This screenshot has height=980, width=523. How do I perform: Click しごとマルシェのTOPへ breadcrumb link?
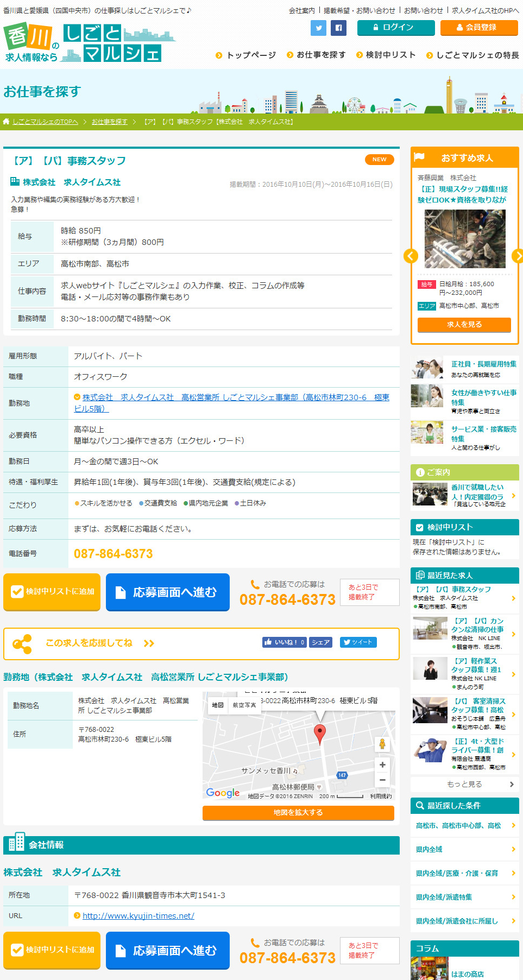pyautogui.click(x=46, y=122)
